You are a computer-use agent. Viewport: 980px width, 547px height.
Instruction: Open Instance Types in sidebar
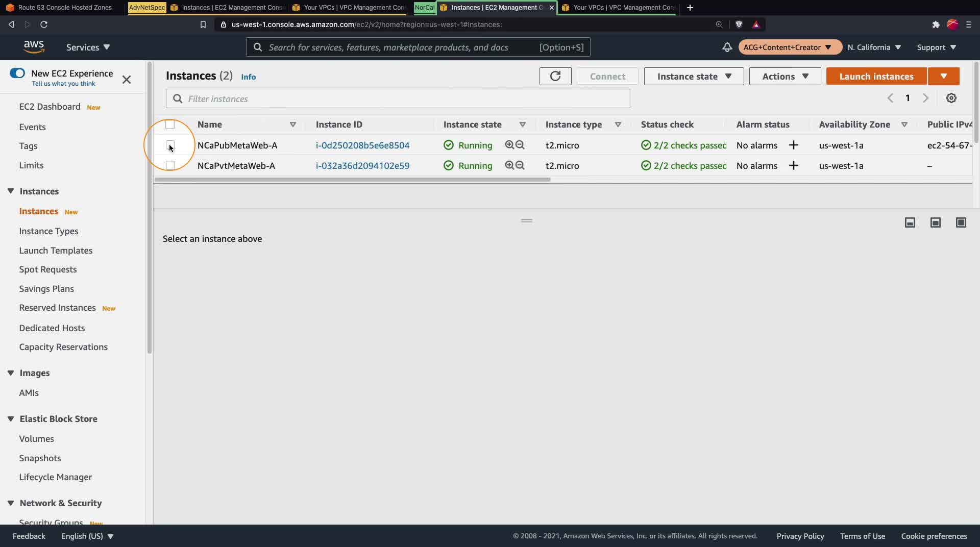tap(48, 231)
